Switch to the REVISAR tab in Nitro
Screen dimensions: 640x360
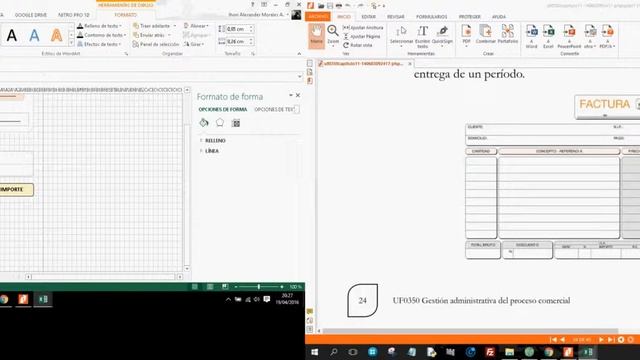(396, 17)
